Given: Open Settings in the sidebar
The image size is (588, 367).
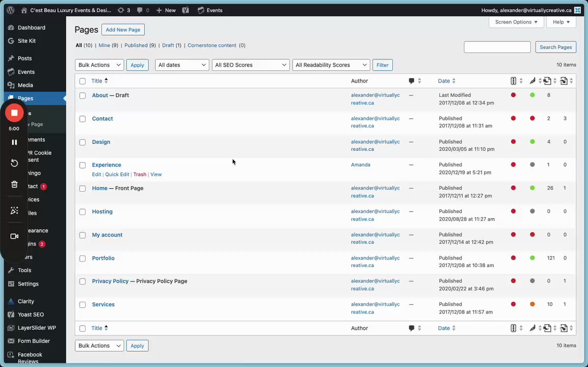Looking at the screenshot, I should 28,284.
